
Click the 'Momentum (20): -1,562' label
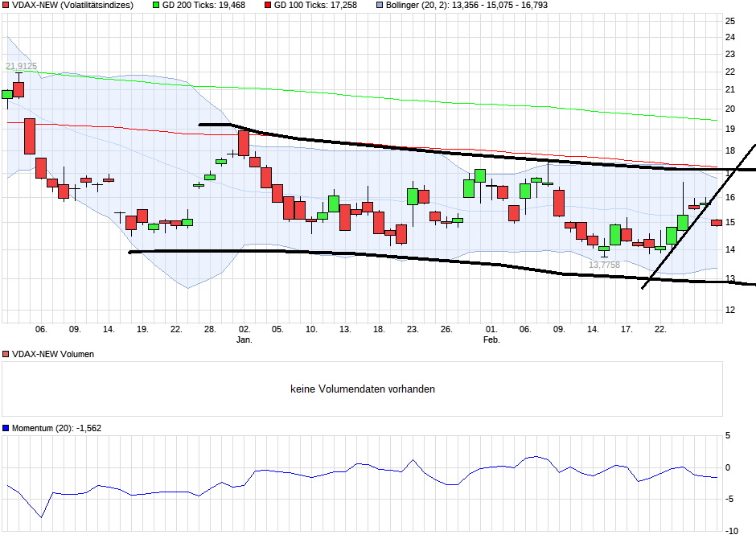click(x=56, y=428)
